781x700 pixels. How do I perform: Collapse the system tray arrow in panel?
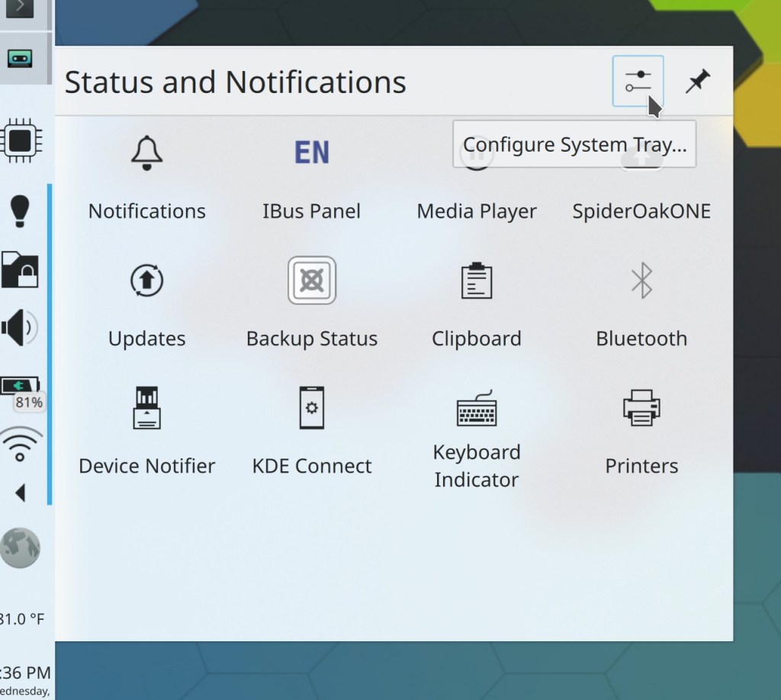(x=21, y=493)
